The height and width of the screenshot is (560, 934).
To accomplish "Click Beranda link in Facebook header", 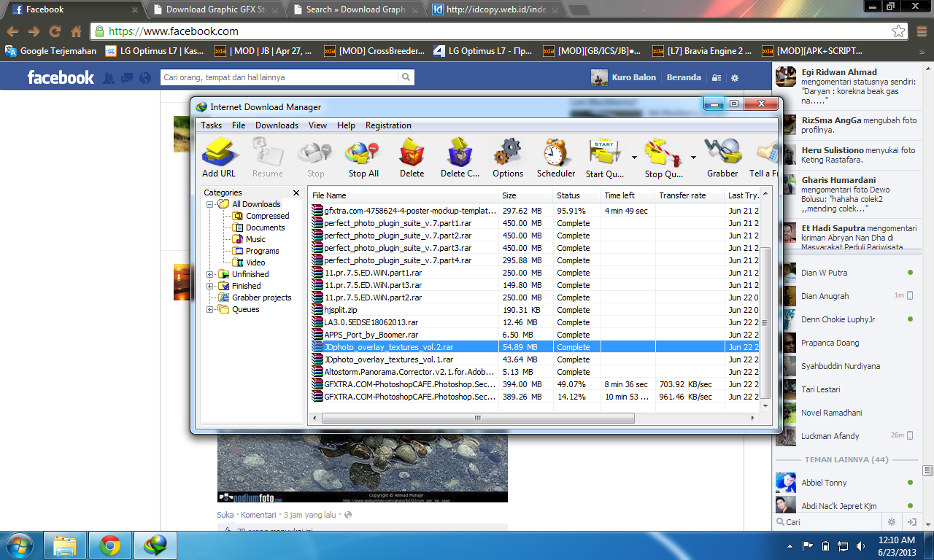I will pyautogui.click(x=684, y=77).
